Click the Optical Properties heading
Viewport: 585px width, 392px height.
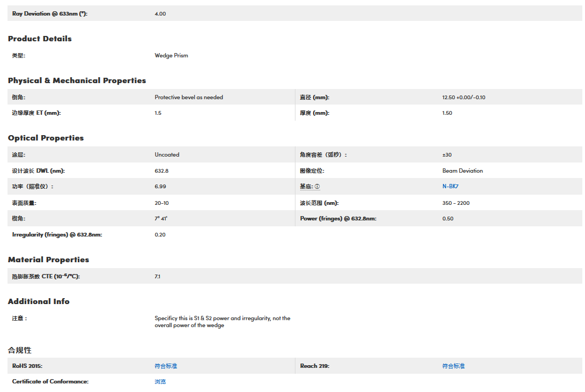(x=46, y=138)
